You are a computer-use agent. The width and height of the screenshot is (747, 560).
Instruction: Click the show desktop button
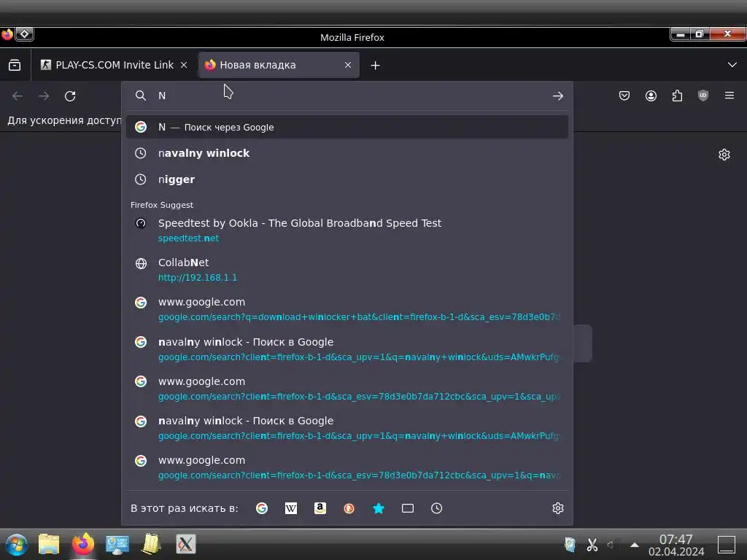click(727, 544)
